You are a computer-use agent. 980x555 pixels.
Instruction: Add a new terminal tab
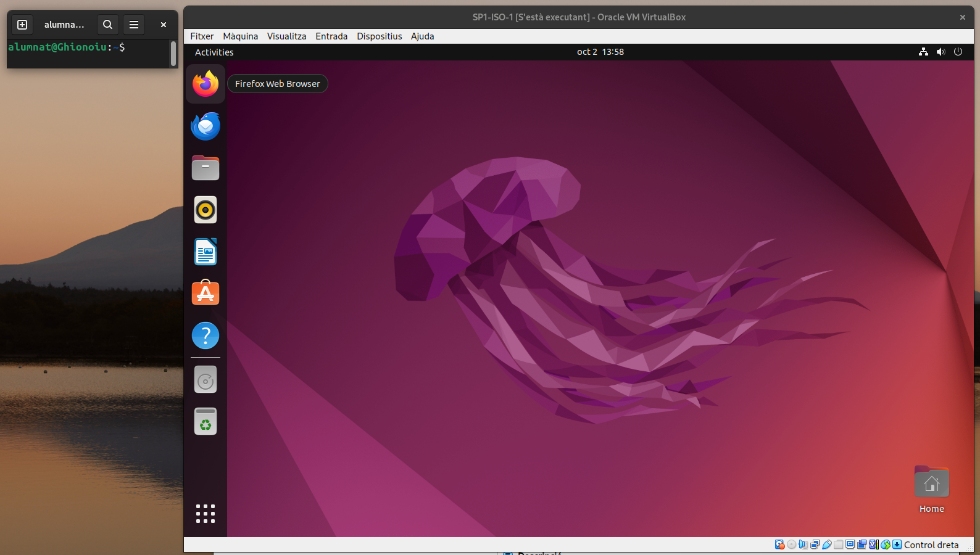22,25
